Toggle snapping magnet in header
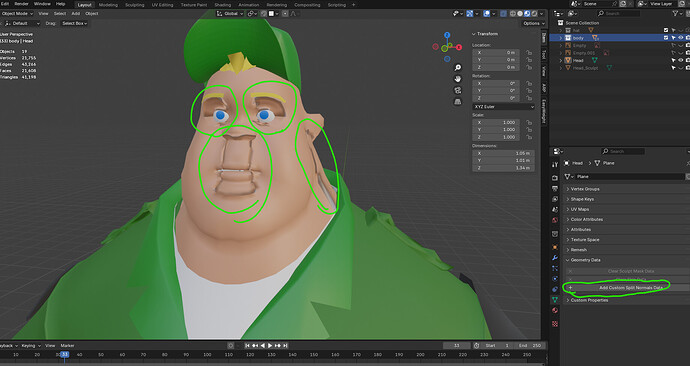This screenshot has width=690, height=366. [x=264, y=14]
